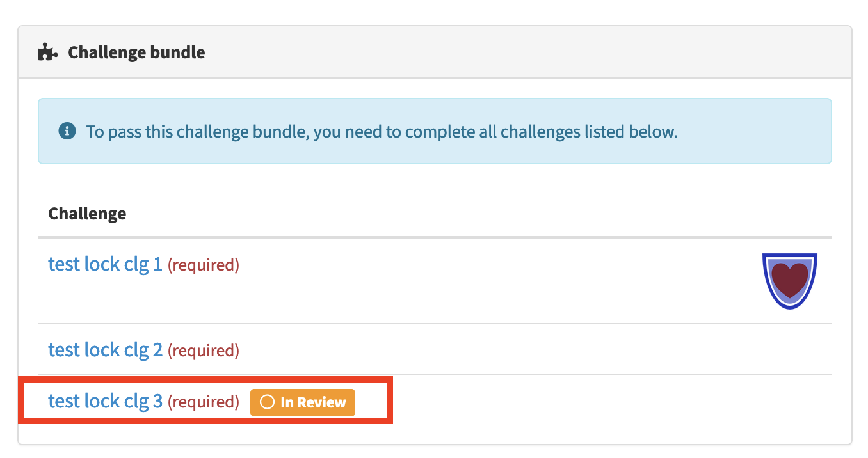The width and height of the screenshot is (868, 458).
Task: Click the circle icon in the In Review badge
Action: tap(268, 402)
